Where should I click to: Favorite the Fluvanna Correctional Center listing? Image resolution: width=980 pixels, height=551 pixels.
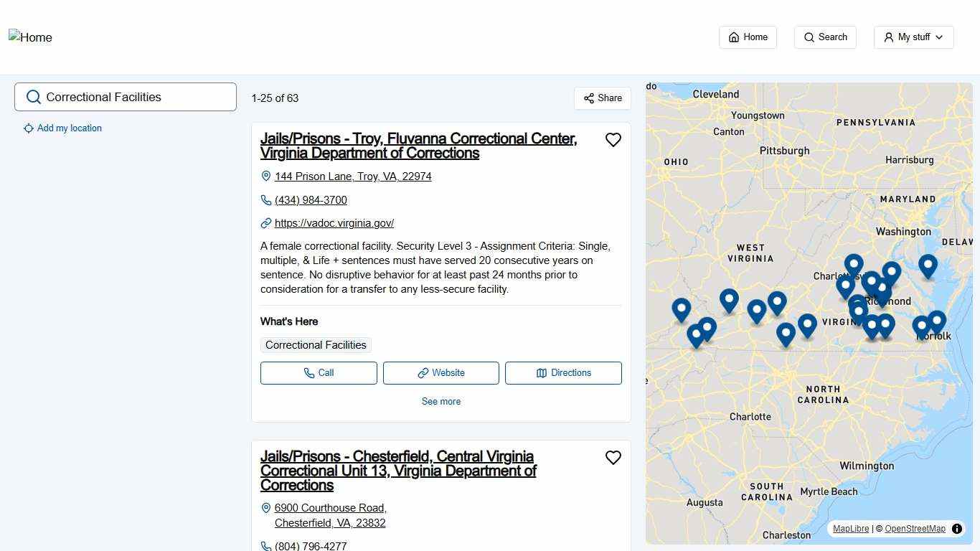pos(613,140)
